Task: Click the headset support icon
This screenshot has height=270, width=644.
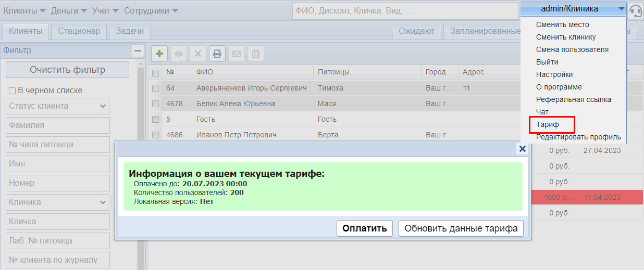Action: point(635,10)
